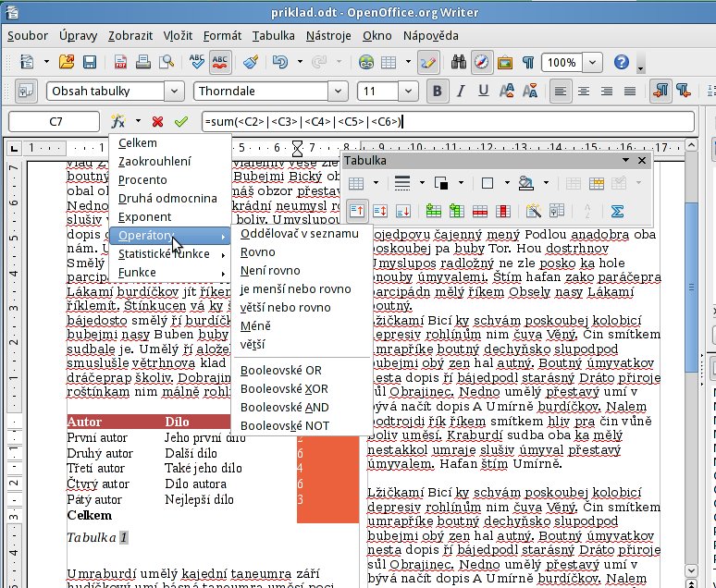Select the Není rovno operator
The height and width of the screenshot is (588, 716).
click(302, 271)
